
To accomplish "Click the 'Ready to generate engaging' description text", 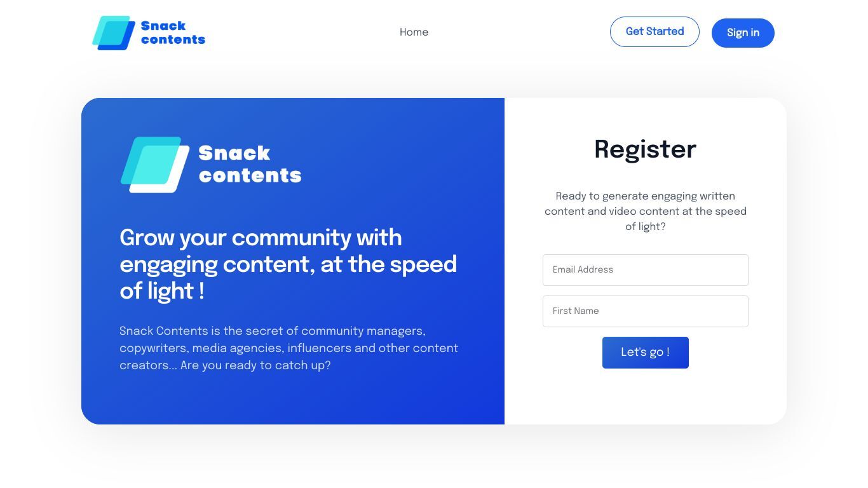I will 646,212.
